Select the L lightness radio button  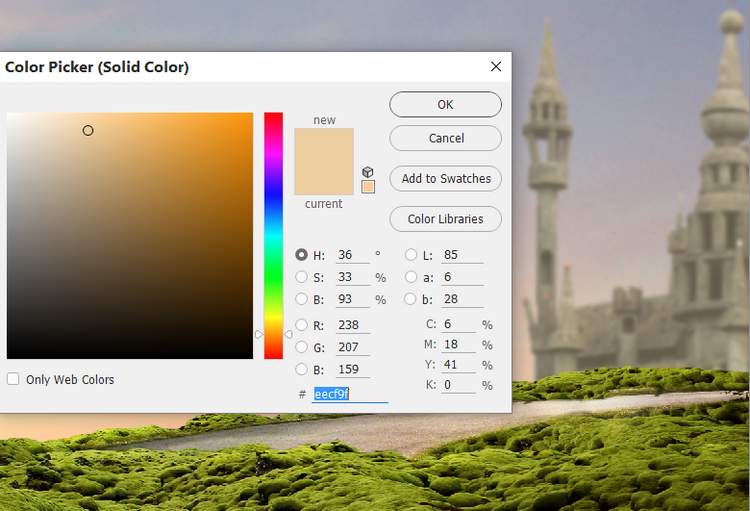[x=411, y=255]
